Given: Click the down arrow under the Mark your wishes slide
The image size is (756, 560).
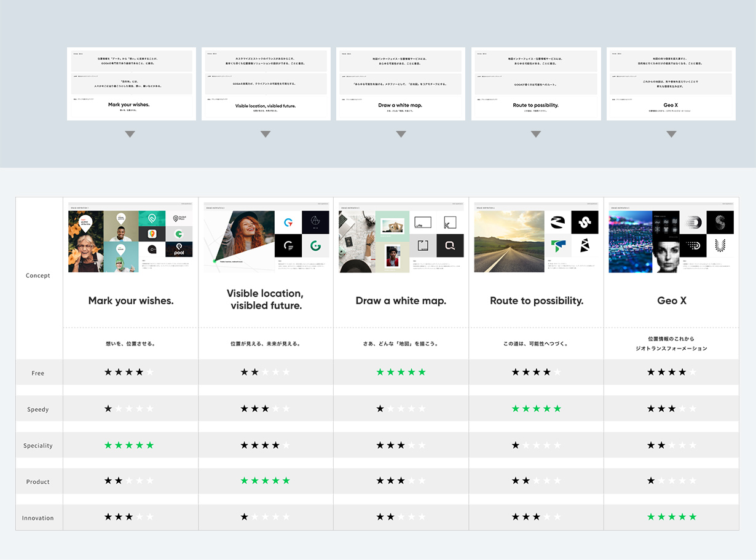Looking at the screenshot, I should coord(130,134).
